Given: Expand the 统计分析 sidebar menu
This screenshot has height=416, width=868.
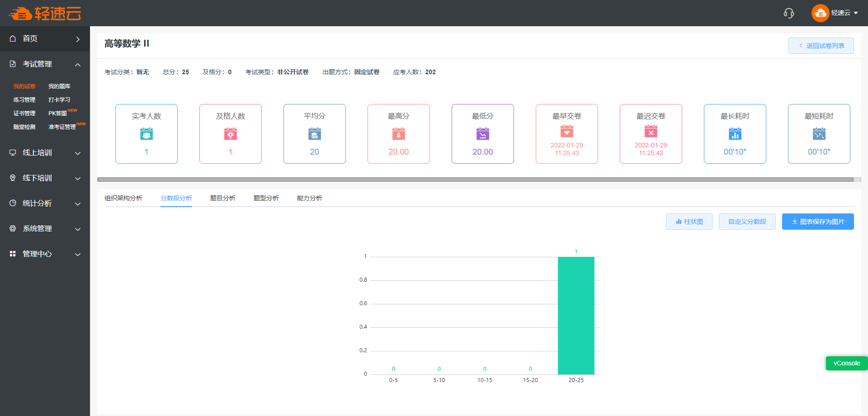Looking at the screenshot, I should click(45, 203).
